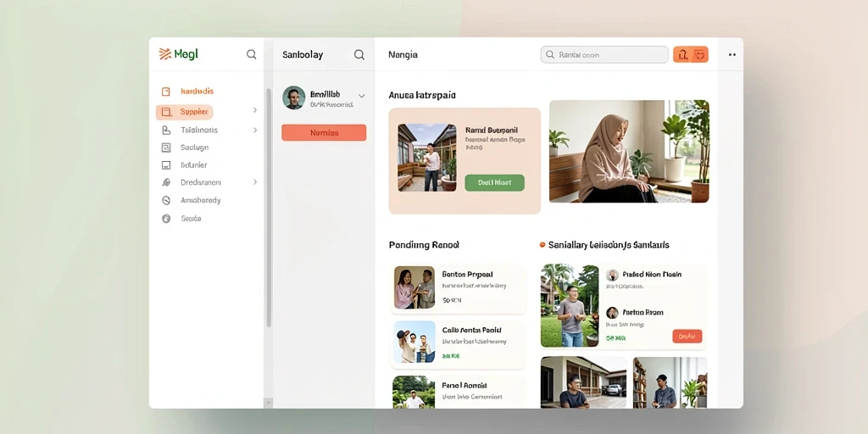Open the Ibdunier menu item
This screenshot has height=434, width=868.
pos(194,165)
